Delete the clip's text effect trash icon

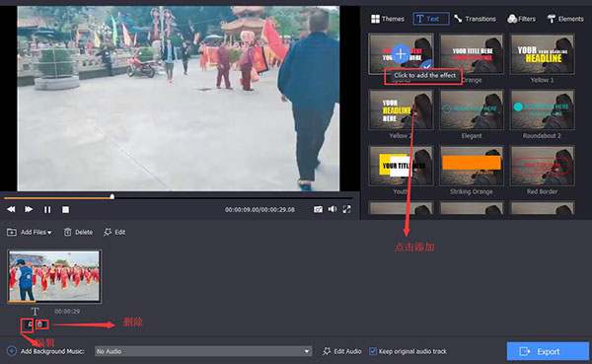pyautogui.click(x=41, y=325)
